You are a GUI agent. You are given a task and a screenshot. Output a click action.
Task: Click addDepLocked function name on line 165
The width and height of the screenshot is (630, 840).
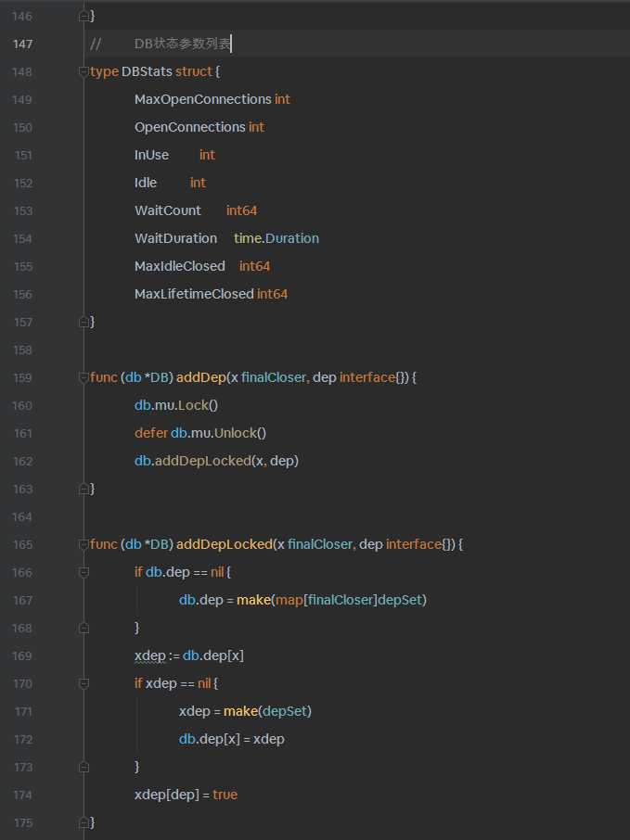pos(225,545)
